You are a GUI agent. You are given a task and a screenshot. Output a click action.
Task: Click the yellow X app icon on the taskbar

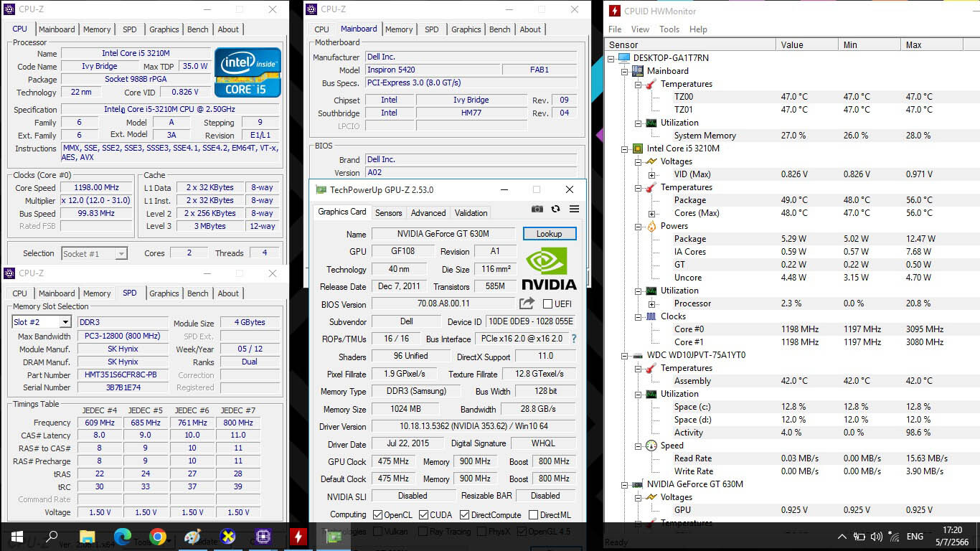(228, 537)
